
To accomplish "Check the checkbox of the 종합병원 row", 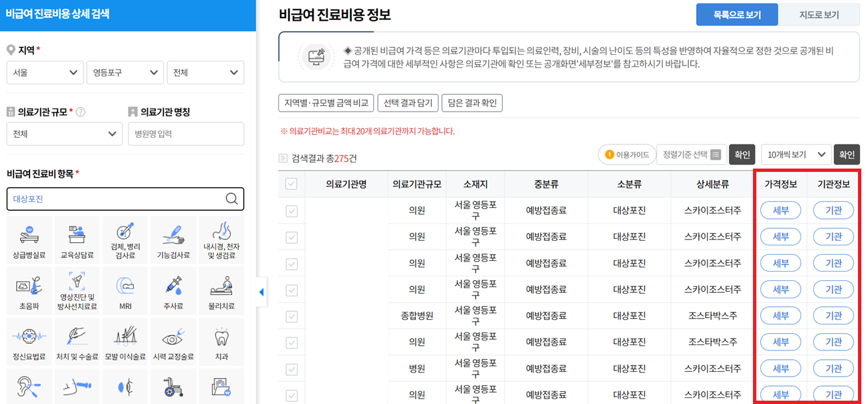I will click(x=292, y=315).
